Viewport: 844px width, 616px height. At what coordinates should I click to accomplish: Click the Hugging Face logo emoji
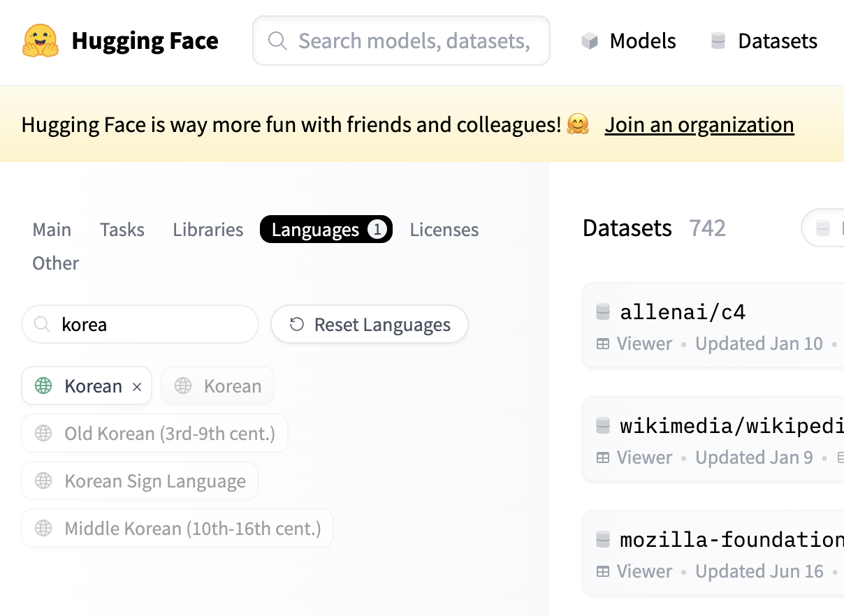[x=40, y=41]
